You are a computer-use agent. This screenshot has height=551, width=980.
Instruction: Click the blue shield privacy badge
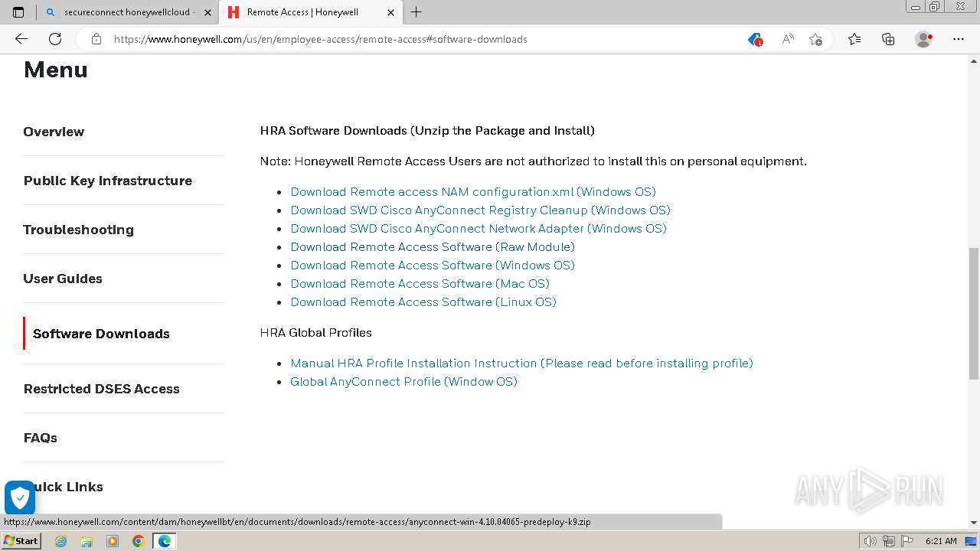(20, 497)
